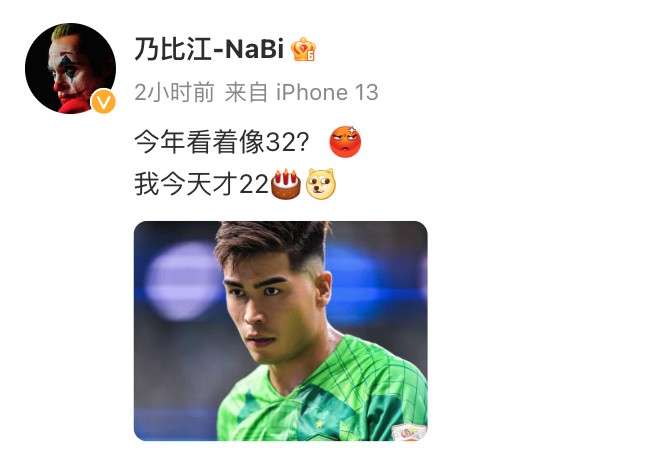Click the yellow star on green jersey

pyautogui.click(x=320, y=424)
